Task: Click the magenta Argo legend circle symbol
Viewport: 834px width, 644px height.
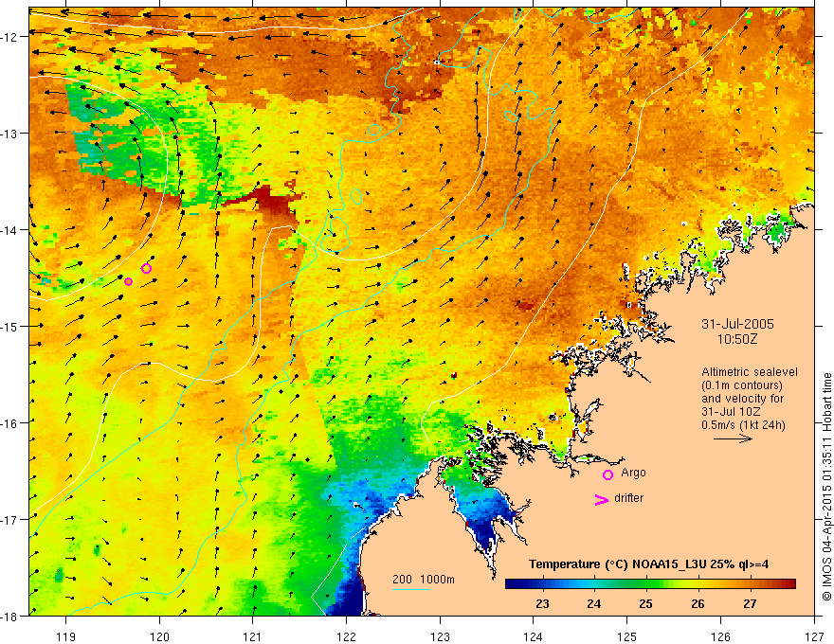Action: click(607, 474)
